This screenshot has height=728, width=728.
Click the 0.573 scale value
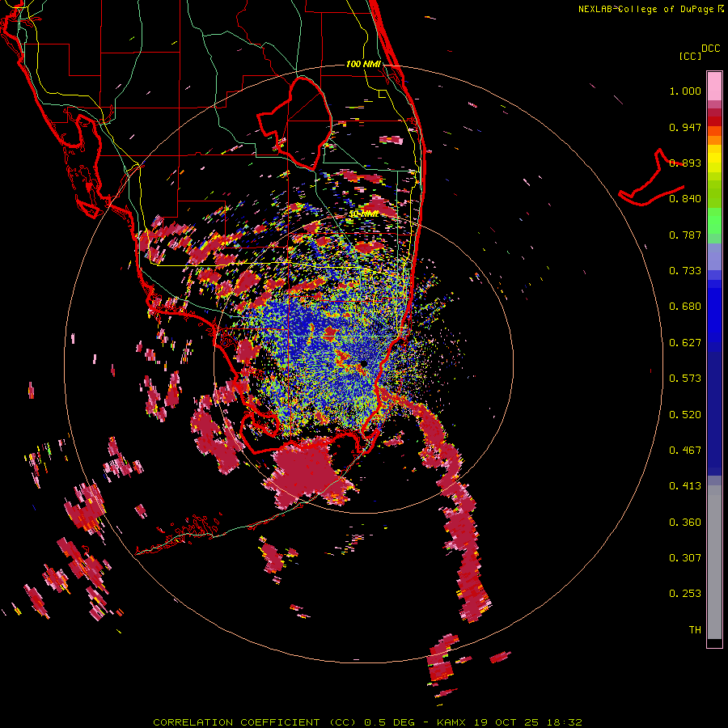[685, 379]
